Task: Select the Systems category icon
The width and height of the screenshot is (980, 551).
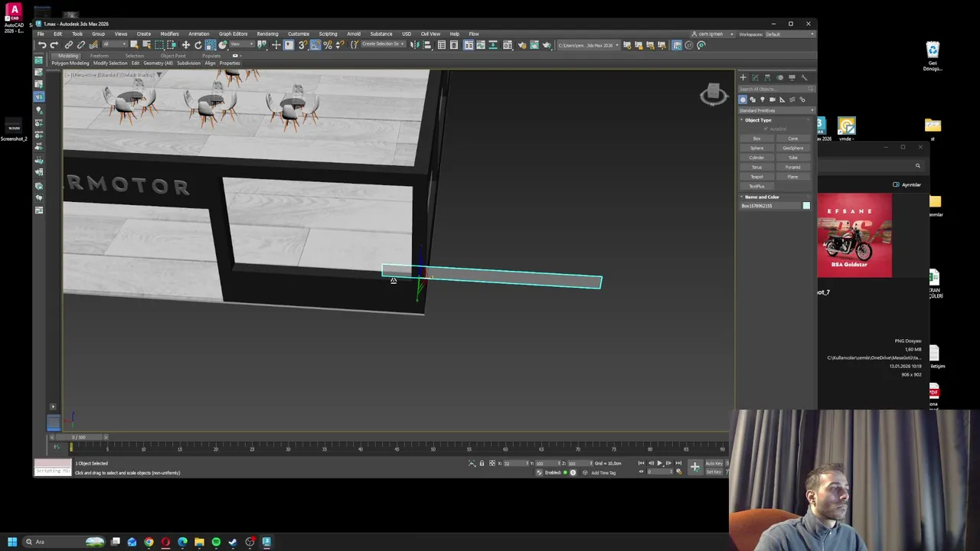Action: point(802,99)
